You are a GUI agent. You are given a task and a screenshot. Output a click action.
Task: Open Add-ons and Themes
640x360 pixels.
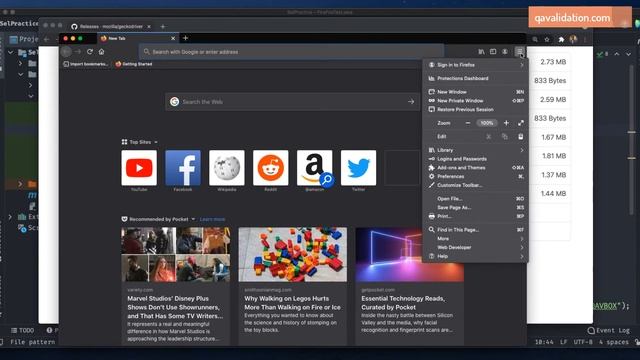[476, 168]
